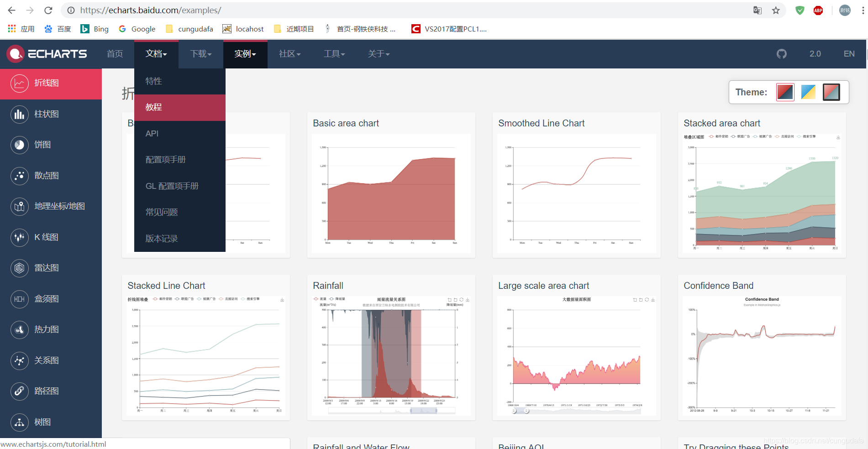The width and height of the screenshot is (868, 449).
Task: Reload the page
Action: [x=48, y=10]
